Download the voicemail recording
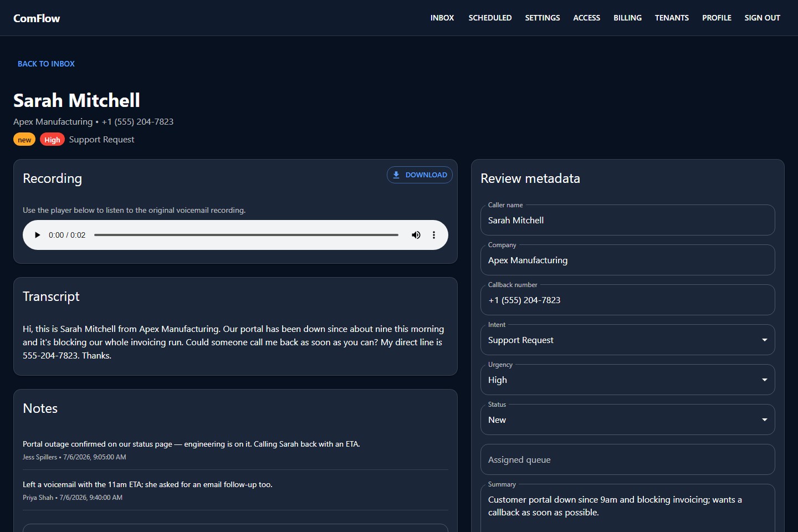The width and height of the screenshot is (798, 532). (x=420, y=175)
